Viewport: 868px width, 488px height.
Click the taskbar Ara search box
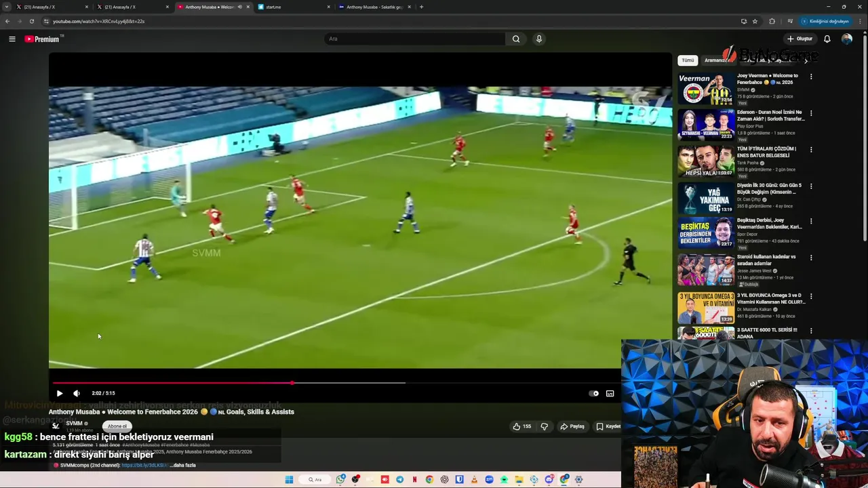click(x=315, y=480)
